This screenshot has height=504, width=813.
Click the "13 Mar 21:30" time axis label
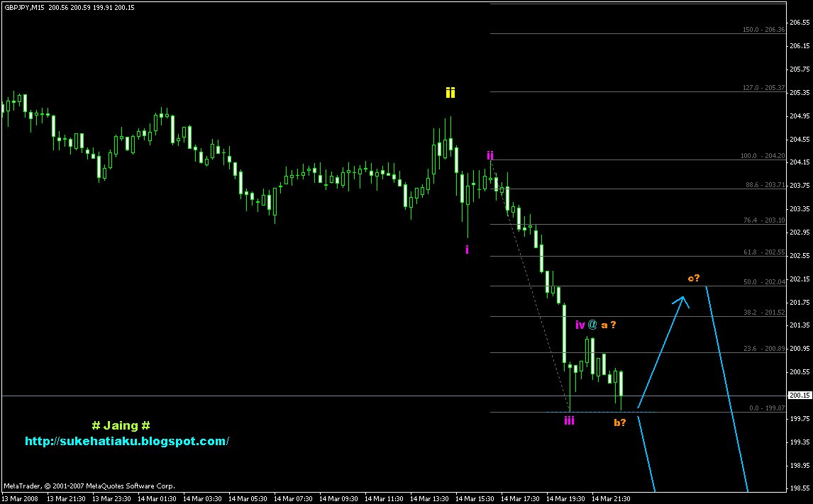[x=66, y=499]
